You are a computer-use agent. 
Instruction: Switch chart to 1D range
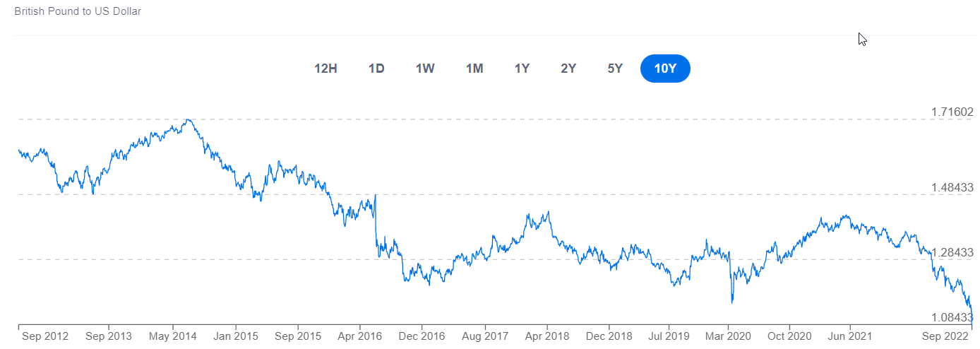pyautogui.click(x=376, y=69)
